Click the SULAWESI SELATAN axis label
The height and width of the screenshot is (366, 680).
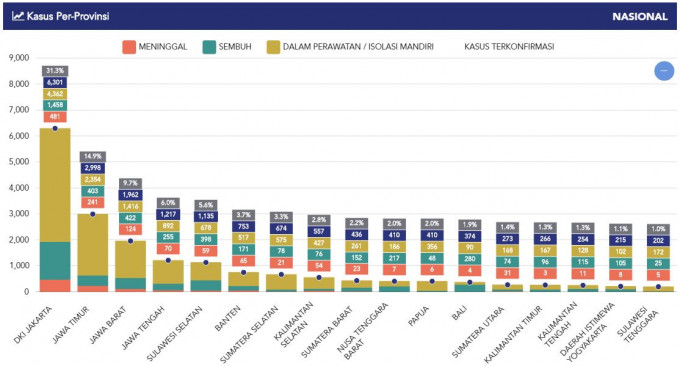pos(175,333)
